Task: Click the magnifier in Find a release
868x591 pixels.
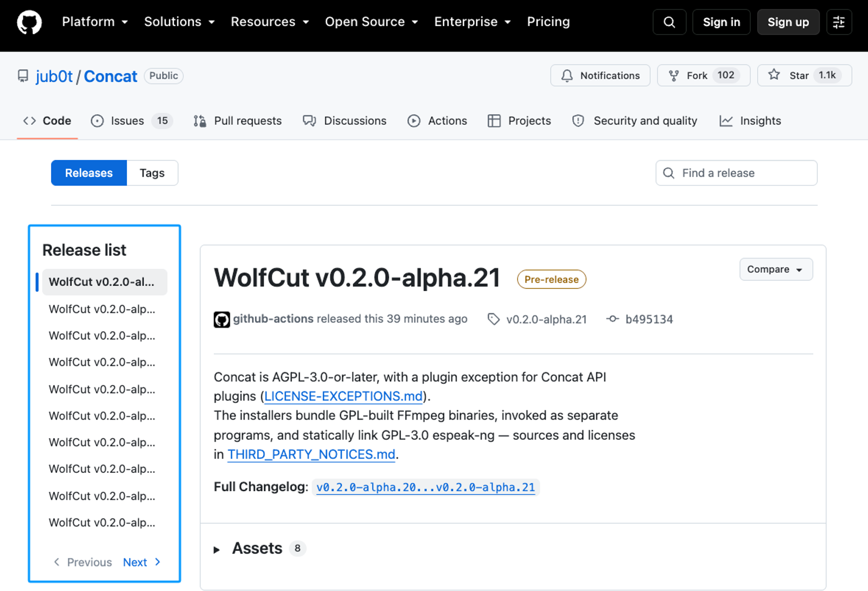Action: coord(669,173)
